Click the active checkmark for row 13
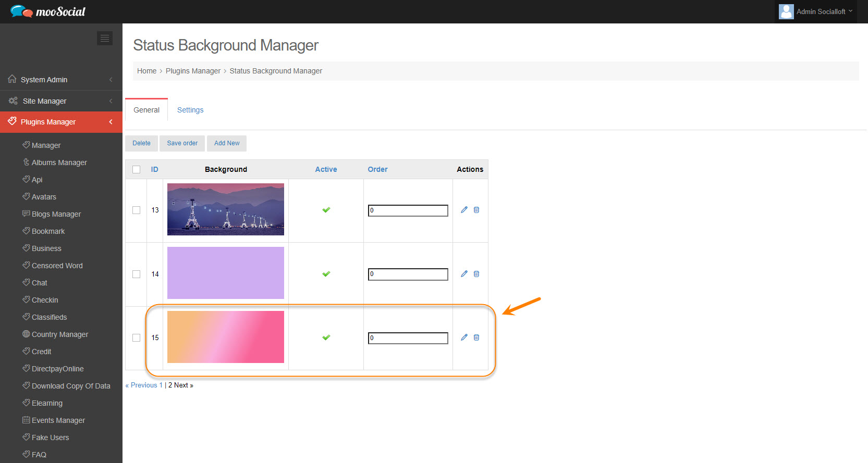 (326, 210)
